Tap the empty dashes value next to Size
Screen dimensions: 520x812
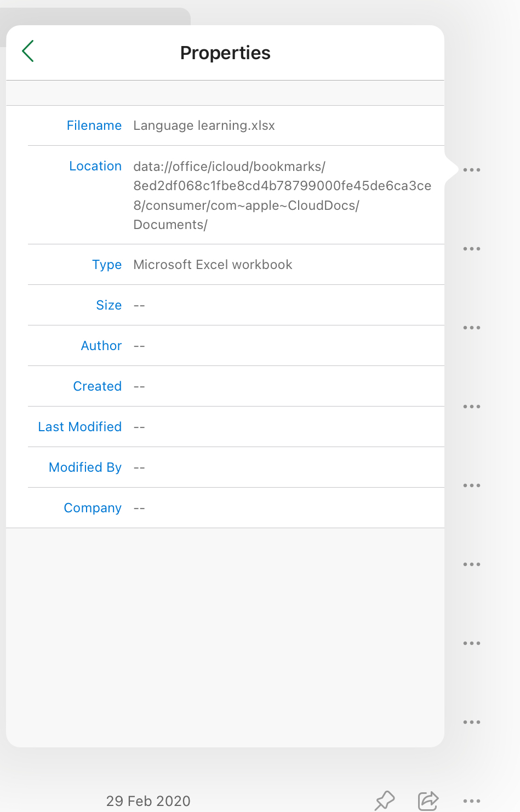[x=139, y=305]
